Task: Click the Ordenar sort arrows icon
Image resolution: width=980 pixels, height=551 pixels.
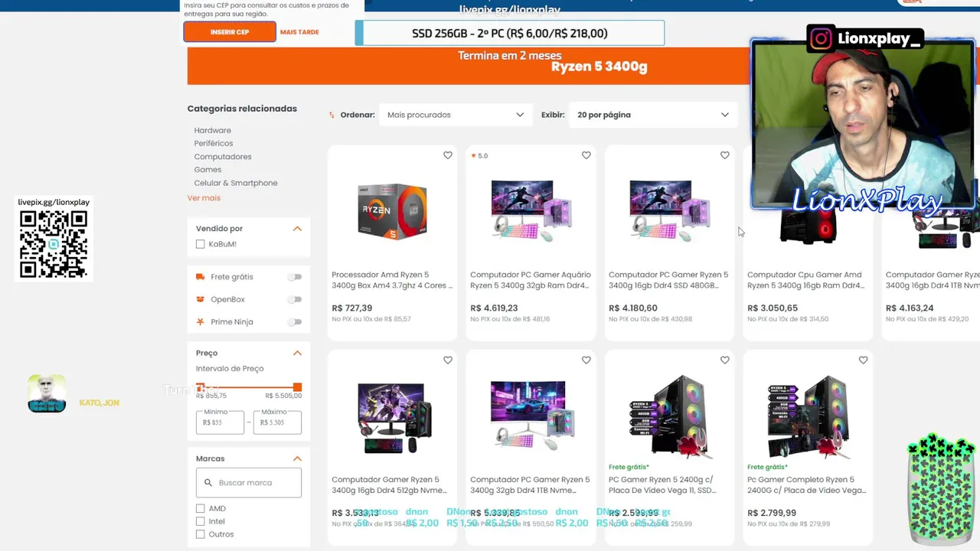Action: point(332,115)
